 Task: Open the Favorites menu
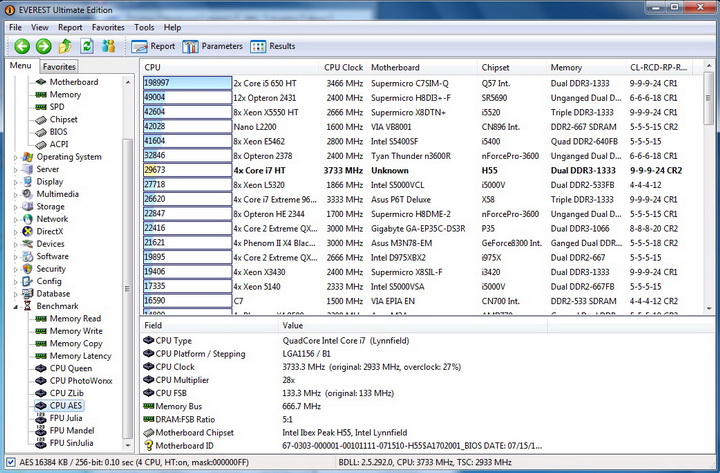(x=108, y=28)
